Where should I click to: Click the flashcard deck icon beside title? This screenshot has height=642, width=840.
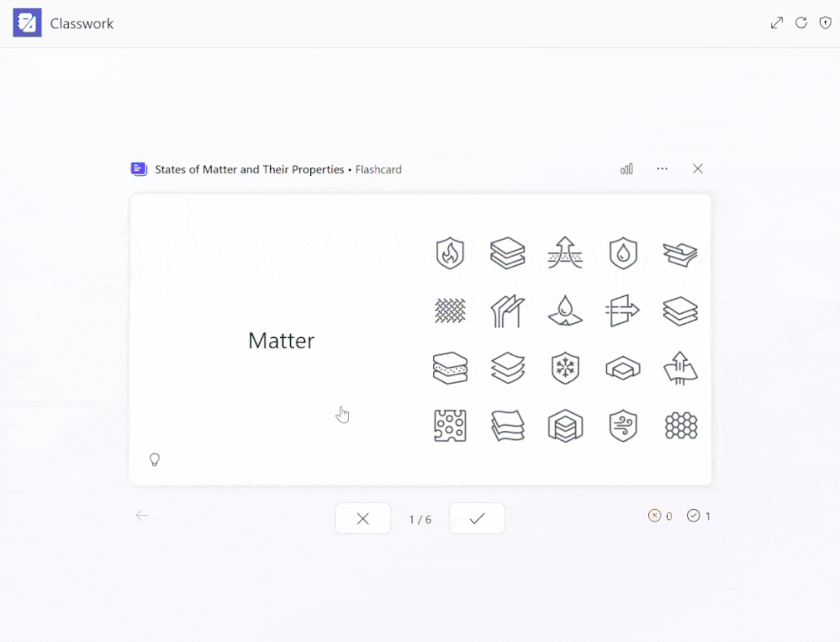tap(139, 169)
